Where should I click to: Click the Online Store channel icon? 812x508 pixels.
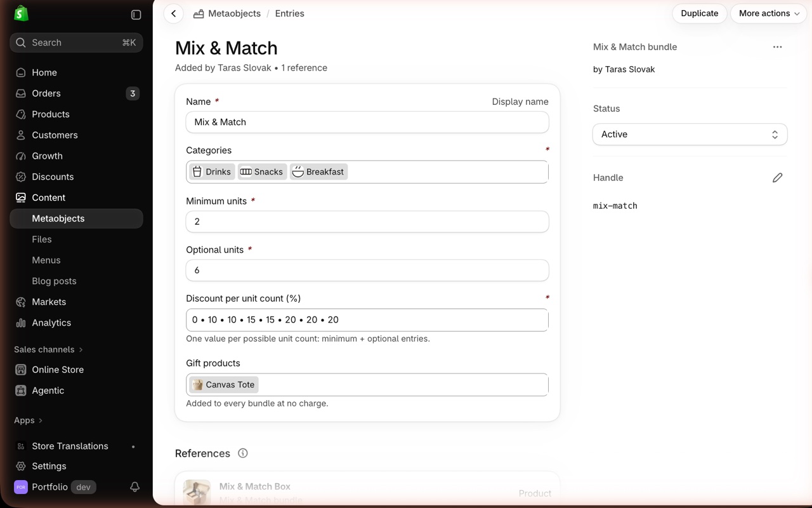pyautogui.click(x=21, y=370)
